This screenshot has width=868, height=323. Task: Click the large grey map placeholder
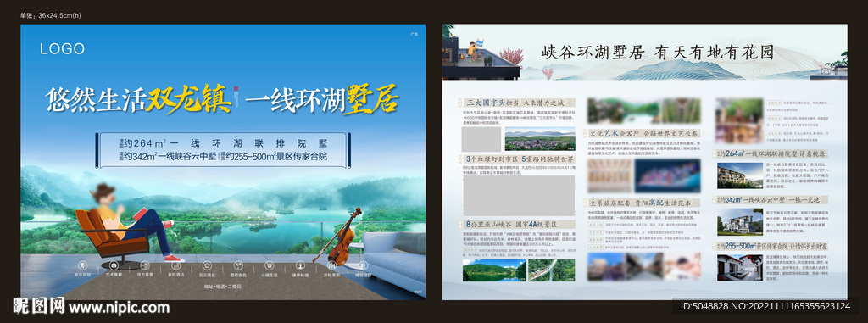[519, 196]
